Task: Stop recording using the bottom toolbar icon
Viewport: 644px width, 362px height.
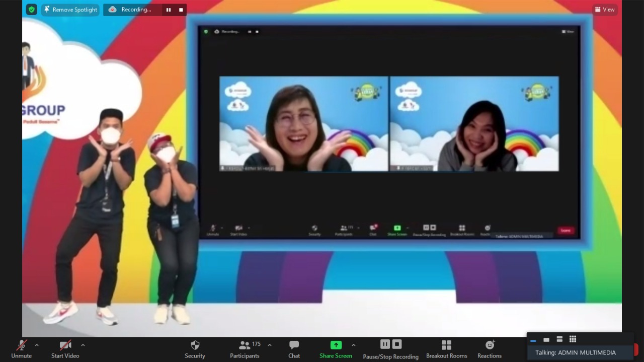Action: point(397,344)
